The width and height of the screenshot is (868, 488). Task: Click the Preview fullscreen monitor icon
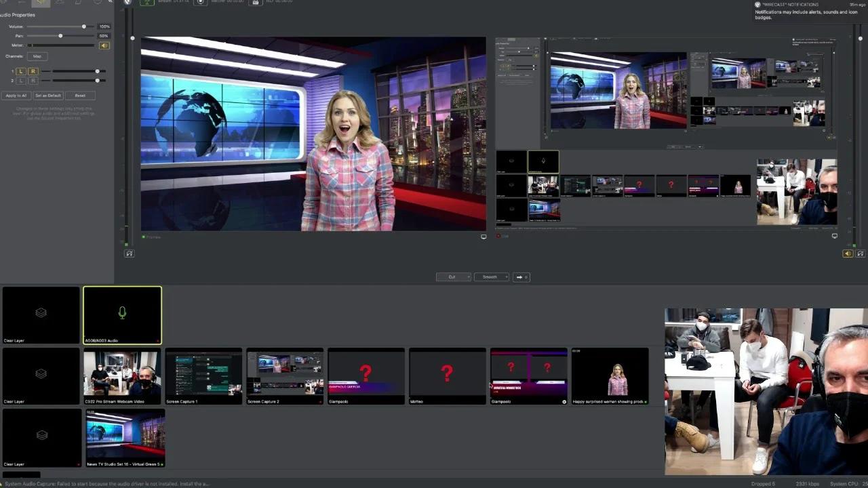(484, 237)
